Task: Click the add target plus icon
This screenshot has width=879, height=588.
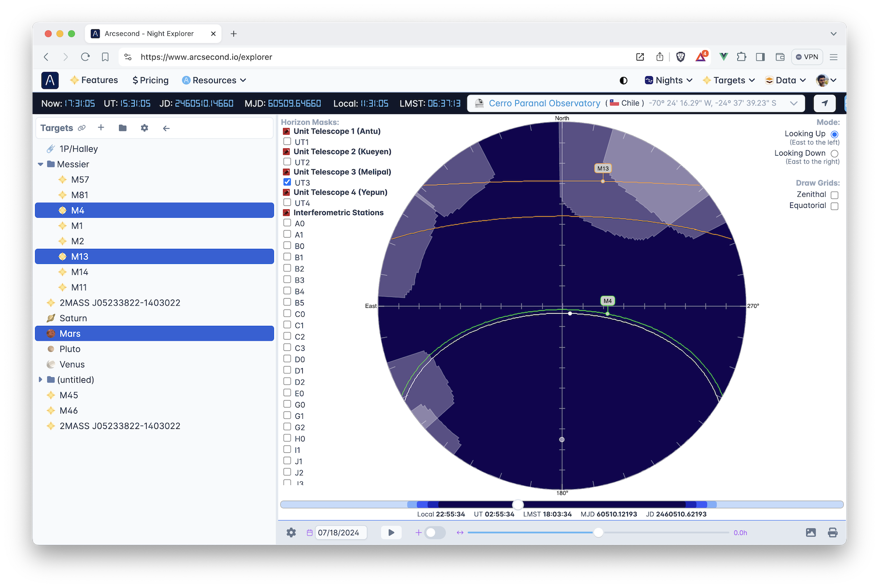Action: (101, 128)
